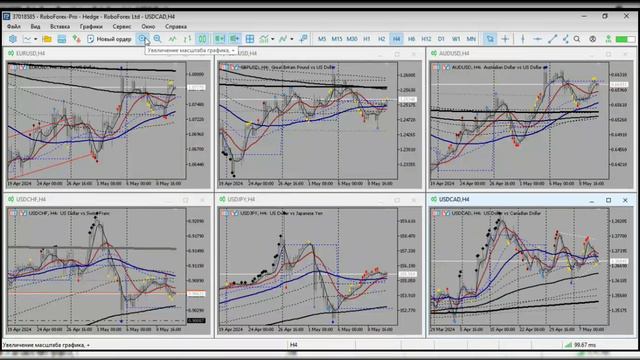
Task: Click the toolbar icon just left of M5
Action: [x=303, y=39]
